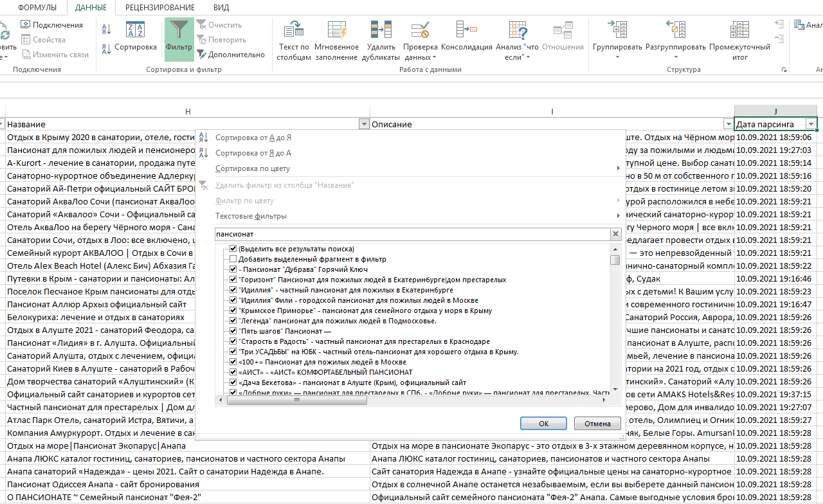Open Data Validation tool
Image resolution: width=823 pixels, height=504 pixels.
click(421, 40)
